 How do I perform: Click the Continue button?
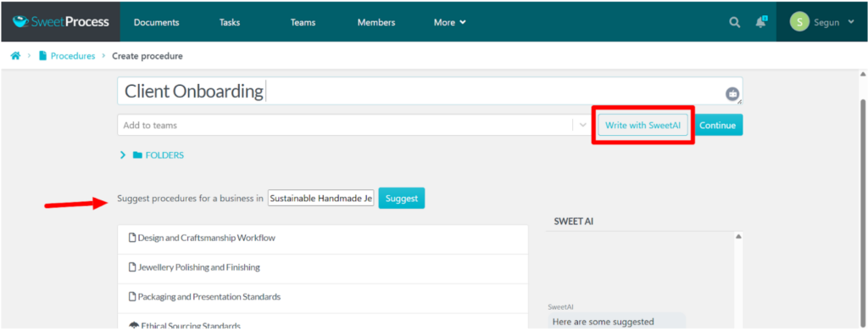click(717, 126)
